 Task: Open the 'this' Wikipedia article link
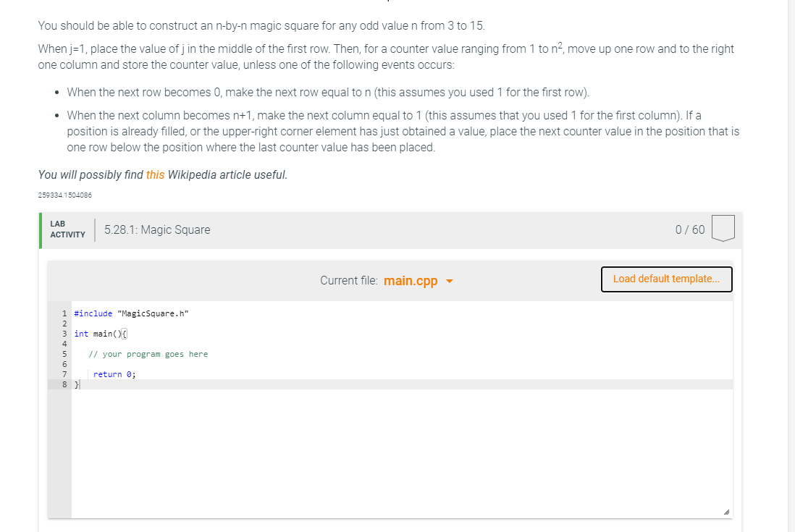point(155,175)
